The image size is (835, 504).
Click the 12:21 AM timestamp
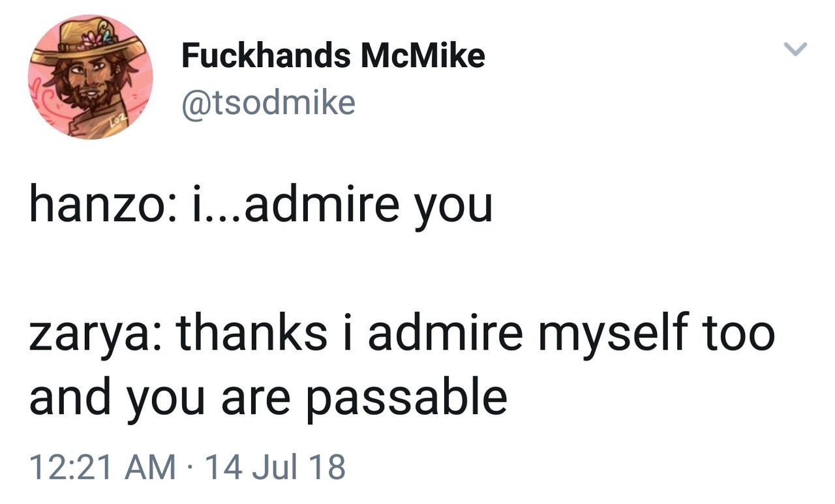coord(102,467)
